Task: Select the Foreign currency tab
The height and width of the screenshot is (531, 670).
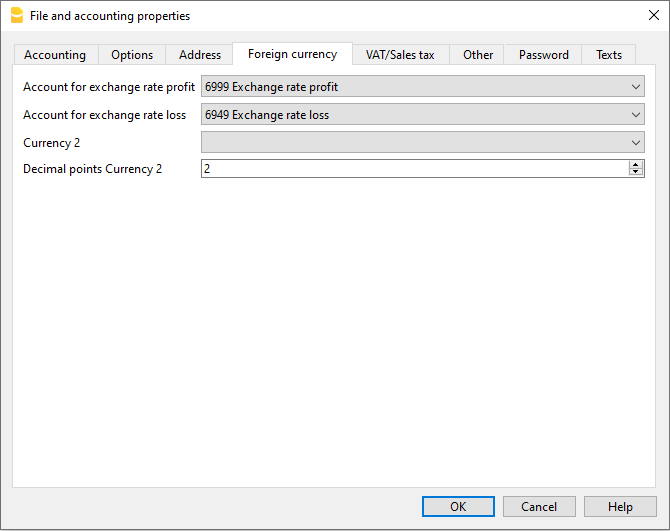Action: pos(292,54)
